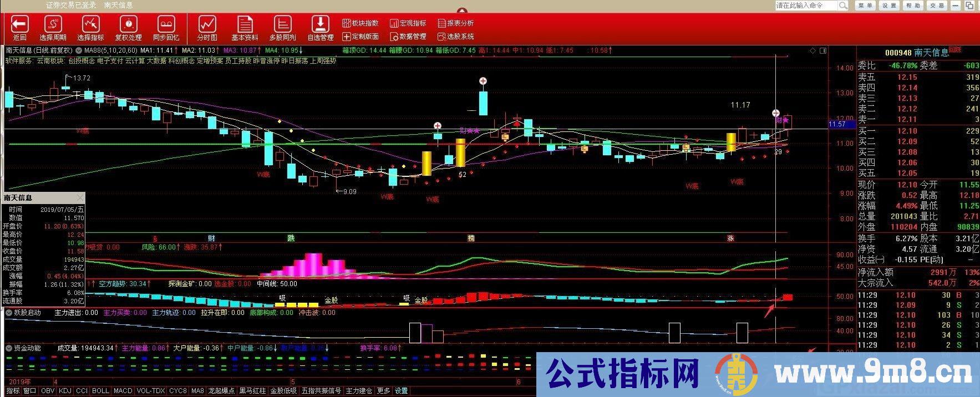The image size is (980, 397).
Task: Open the 多股同列 multi-stock view
Action: (x=282, y=28)
